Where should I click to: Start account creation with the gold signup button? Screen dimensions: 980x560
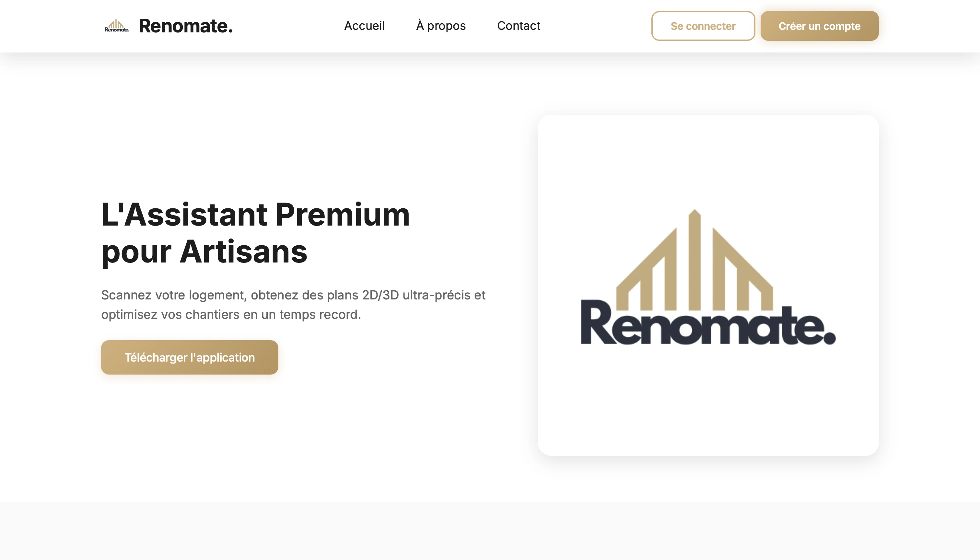click(x=819, y=26)
